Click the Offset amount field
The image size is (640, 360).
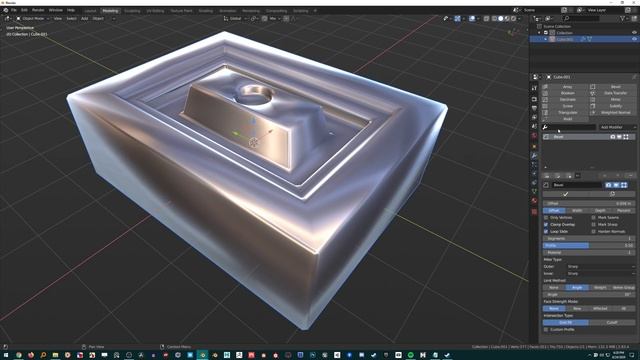589,203
